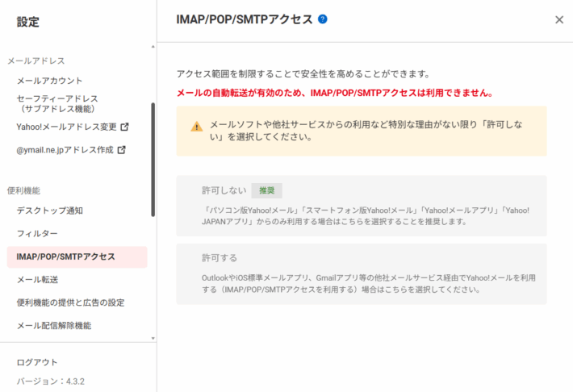This screenshot has height=392, width=573.
Task: Click the yellow warning triangle icon
Action: coord(197,127)
